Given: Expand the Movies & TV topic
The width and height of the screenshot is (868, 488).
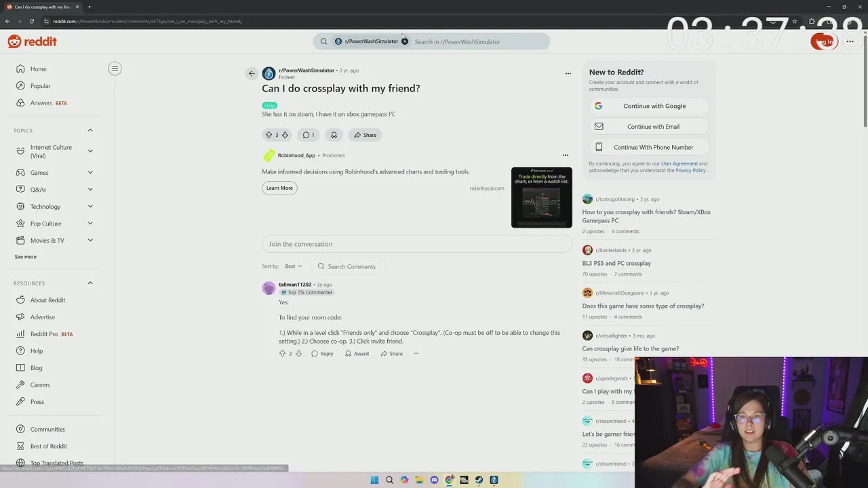Looking at the screenshot, I should click(90, 241).
